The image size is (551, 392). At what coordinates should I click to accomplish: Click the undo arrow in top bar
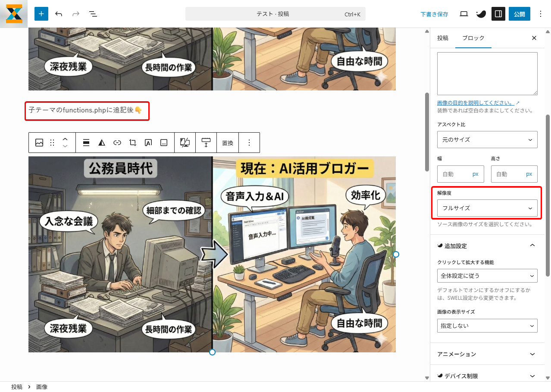59,14
